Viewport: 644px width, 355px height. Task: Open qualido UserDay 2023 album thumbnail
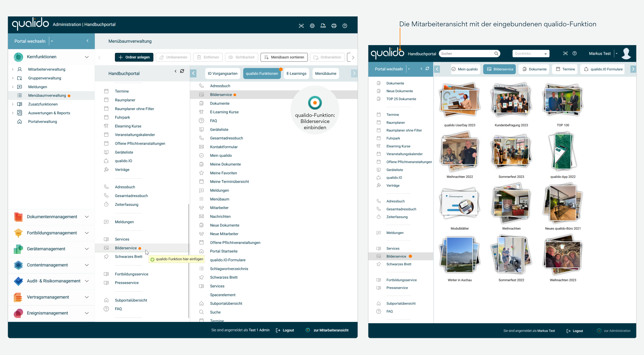pyautogui.click(x=460, y=100)
